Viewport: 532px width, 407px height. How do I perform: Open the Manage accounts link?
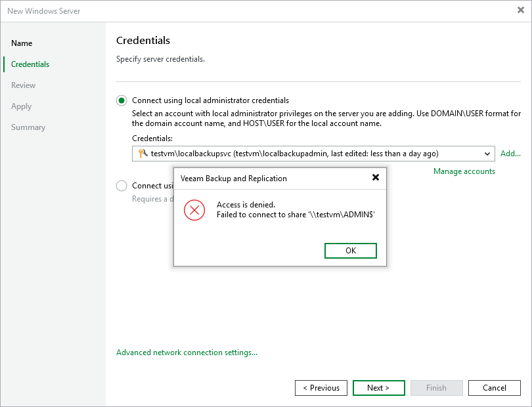coord(464,171)
